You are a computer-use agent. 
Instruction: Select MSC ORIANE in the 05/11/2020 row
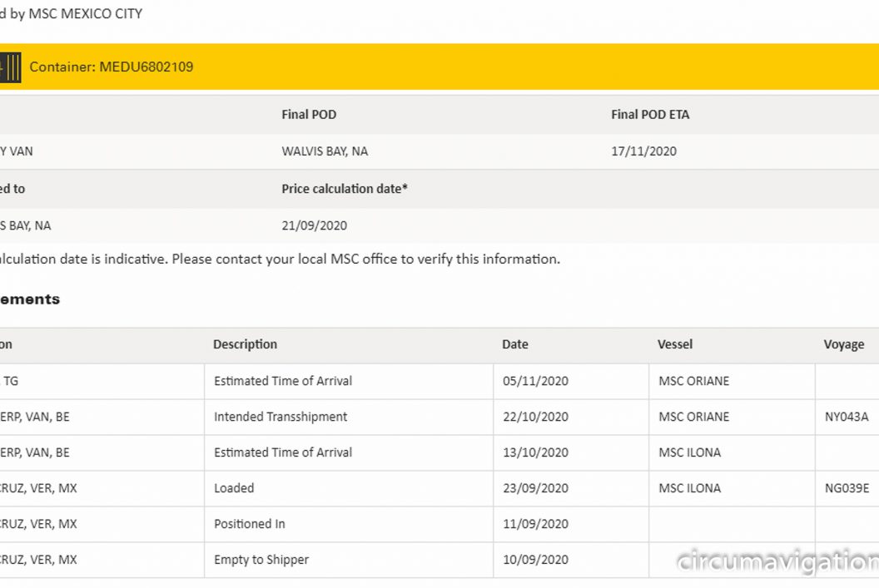694,382
